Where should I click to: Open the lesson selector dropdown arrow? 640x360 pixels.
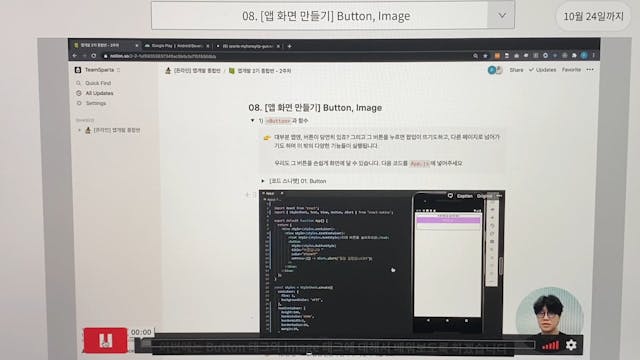(x=502, y=16)
